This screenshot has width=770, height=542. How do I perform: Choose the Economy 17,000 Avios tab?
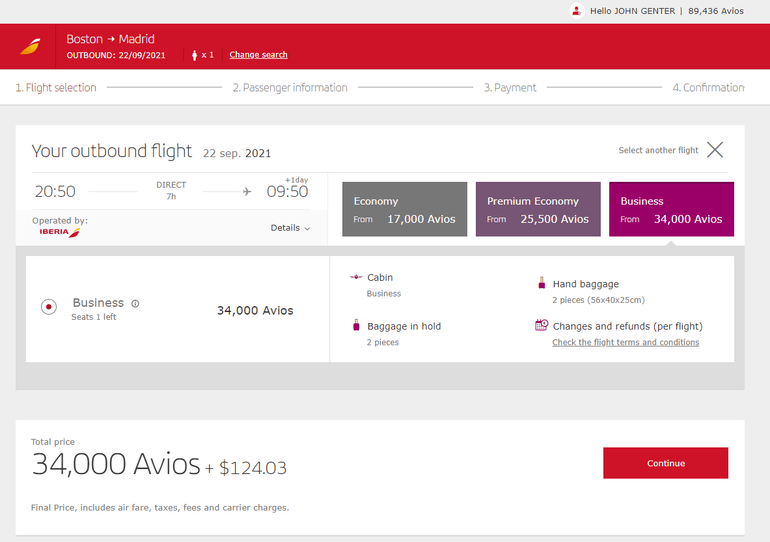click(x=404, y=209)
